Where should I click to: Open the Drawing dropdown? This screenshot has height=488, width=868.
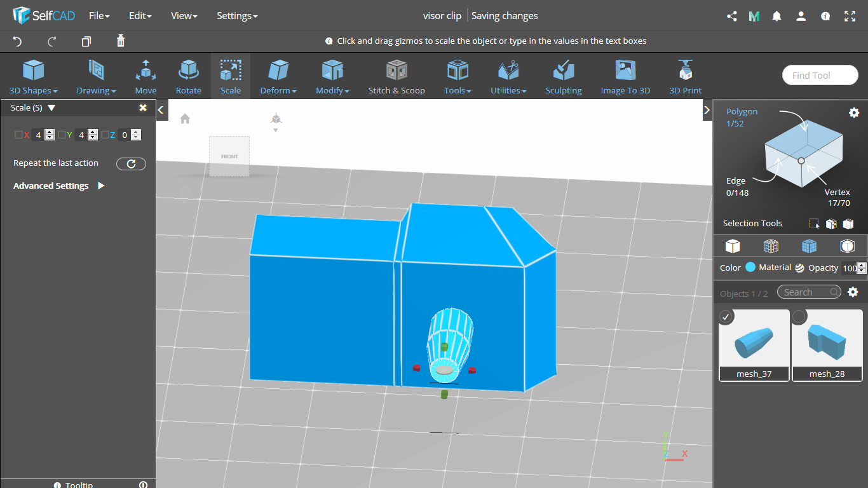[x=96, y=76]
